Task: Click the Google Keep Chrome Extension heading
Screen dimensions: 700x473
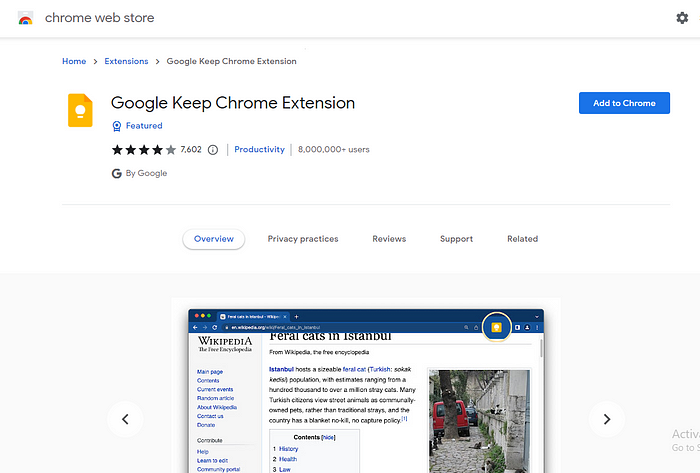Action: pyautogui.click(x=233, y=103)
